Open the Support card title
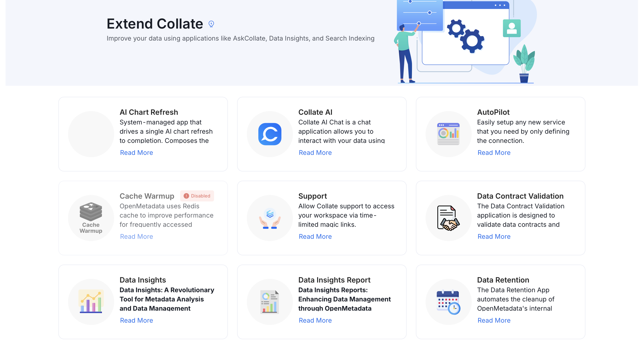The image size is (644, 342). 313,196
